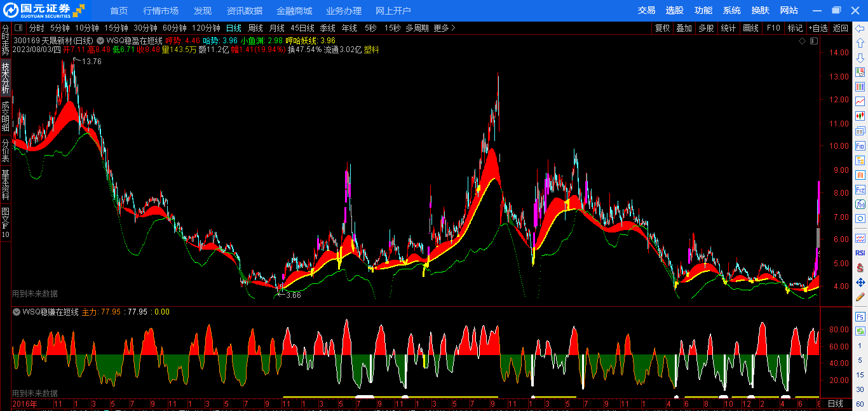Open the RSI indicator icon
The height and width of the screenshot is (411, 868).
point(860,253)
